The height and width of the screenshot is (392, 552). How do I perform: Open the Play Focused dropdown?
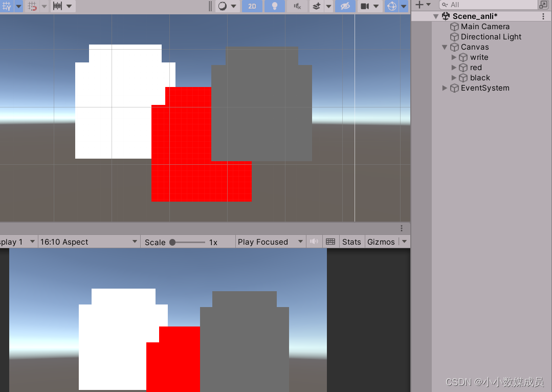(270, 242)
